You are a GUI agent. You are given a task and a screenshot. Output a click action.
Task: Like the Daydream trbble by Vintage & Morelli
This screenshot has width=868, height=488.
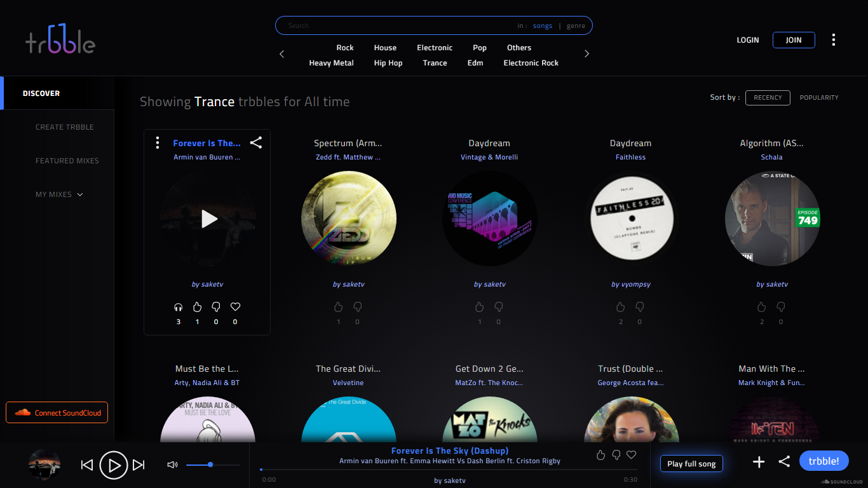(479, 307)
